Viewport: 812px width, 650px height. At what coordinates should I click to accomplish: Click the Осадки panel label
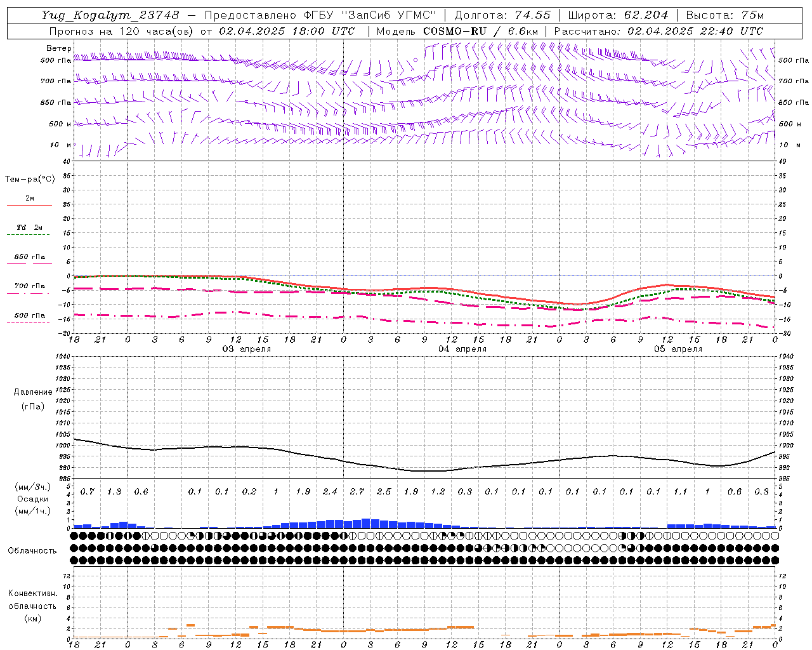tap(33, 500)
